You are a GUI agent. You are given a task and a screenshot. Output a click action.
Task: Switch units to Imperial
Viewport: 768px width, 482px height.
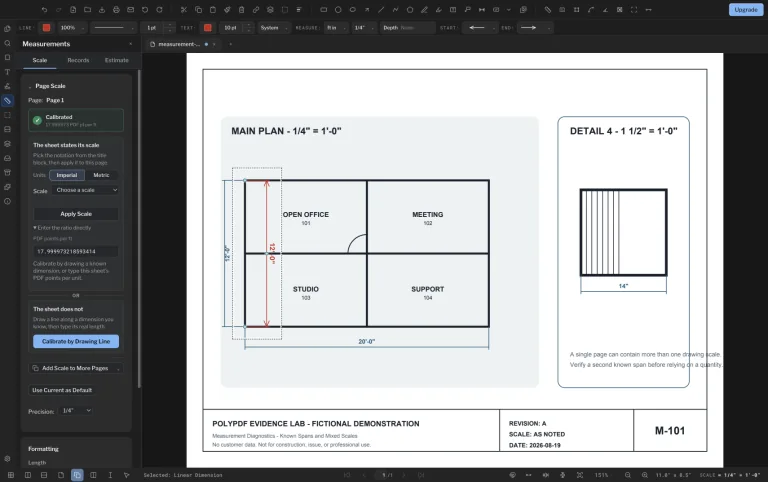coord(67,175)
